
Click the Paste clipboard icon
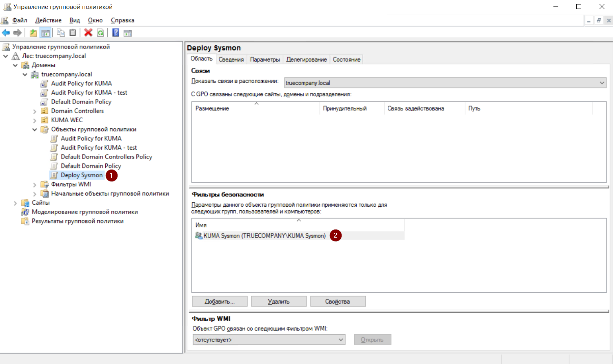click(73, 33)
